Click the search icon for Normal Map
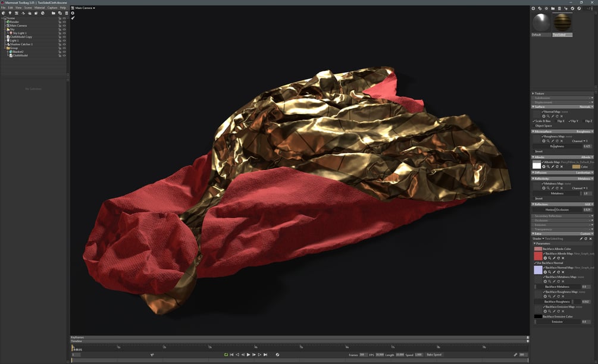The height and width of the screenshot is (364, 598). tap(548, 116)
